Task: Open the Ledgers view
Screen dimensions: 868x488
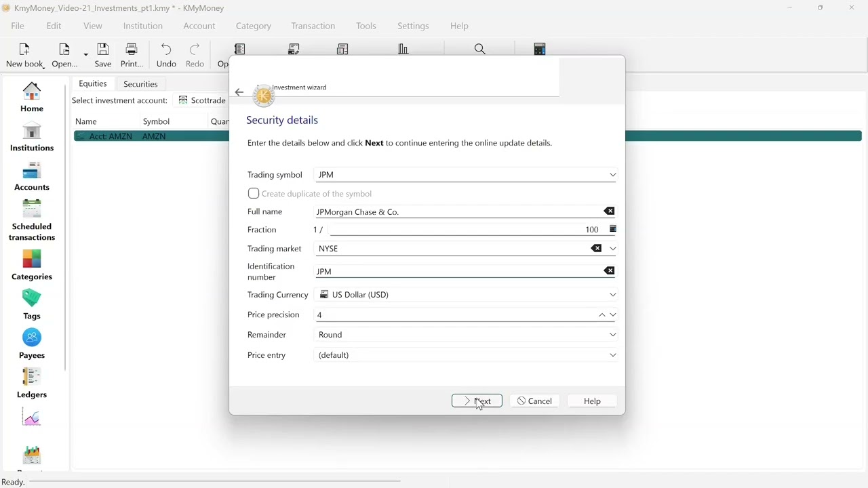Action: click(32, 384)
